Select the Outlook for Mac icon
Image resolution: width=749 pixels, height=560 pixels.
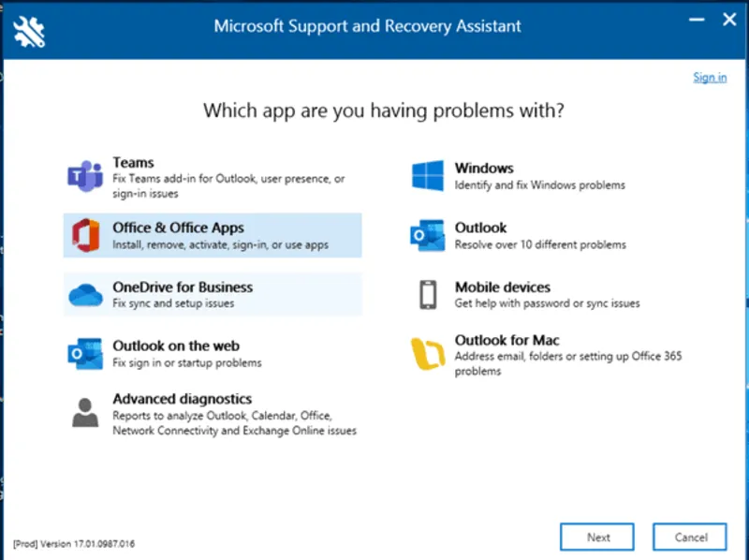coord(427,354)
